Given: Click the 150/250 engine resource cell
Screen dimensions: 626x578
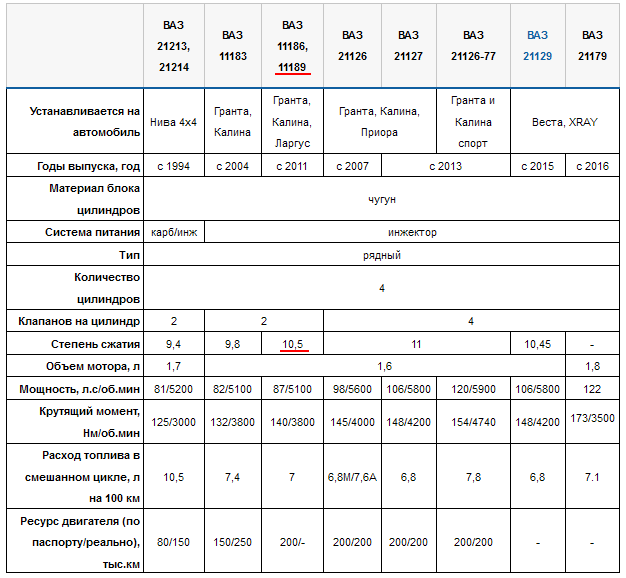Looking at the screenshot, I should pyautogui.click(x=233, y=542).
